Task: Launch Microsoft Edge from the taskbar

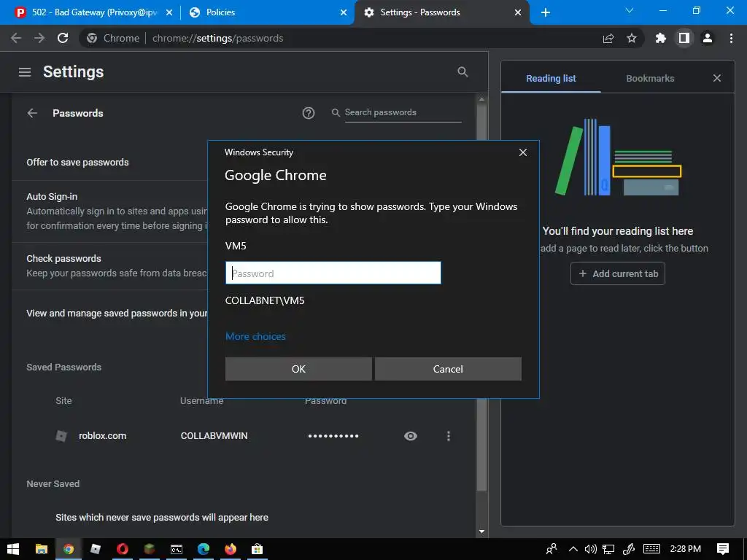Action: click(204, 549)
